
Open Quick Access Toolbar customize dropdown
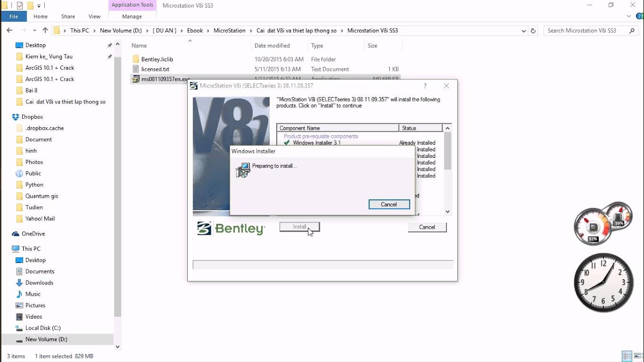39,6
